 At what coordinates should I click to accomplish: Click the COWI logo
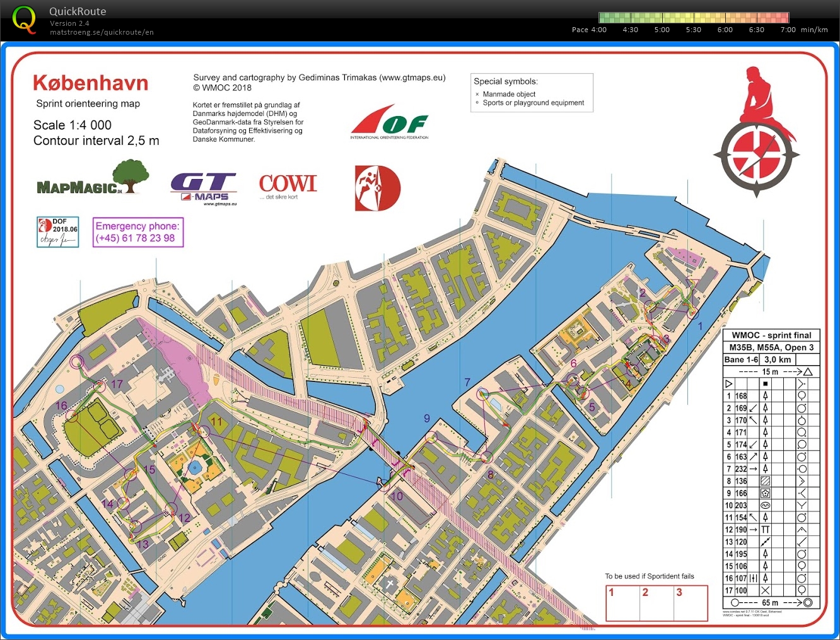pyautogui.click(x=288, y=186)
